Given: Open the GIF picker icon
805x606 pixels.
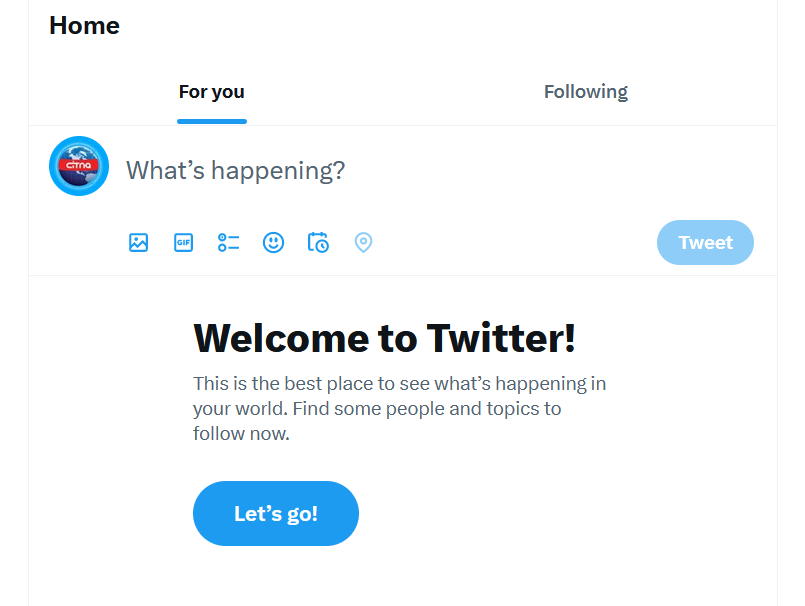Looking at the screenshot, I should [x=183, y=242].
